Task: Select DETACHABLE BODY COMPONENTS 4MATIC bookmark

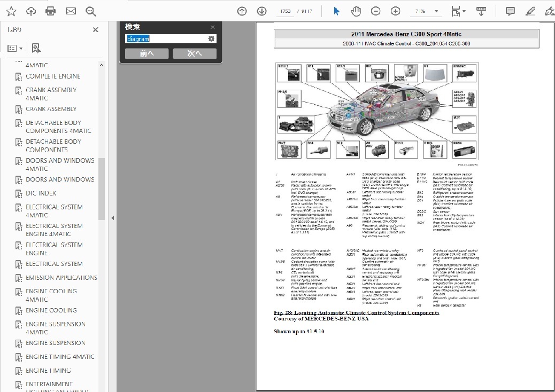Action: 58,127
